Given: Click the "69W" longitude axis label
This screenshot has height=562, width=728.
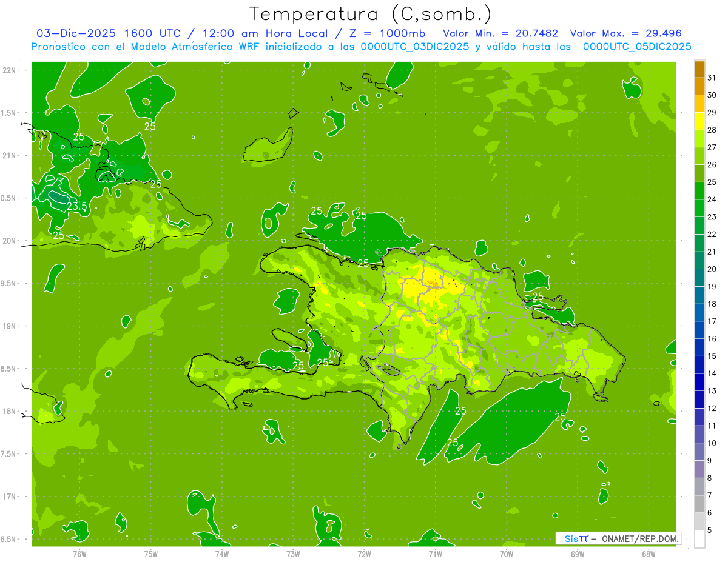Looking at the screenshot, I should click(578, 554).
